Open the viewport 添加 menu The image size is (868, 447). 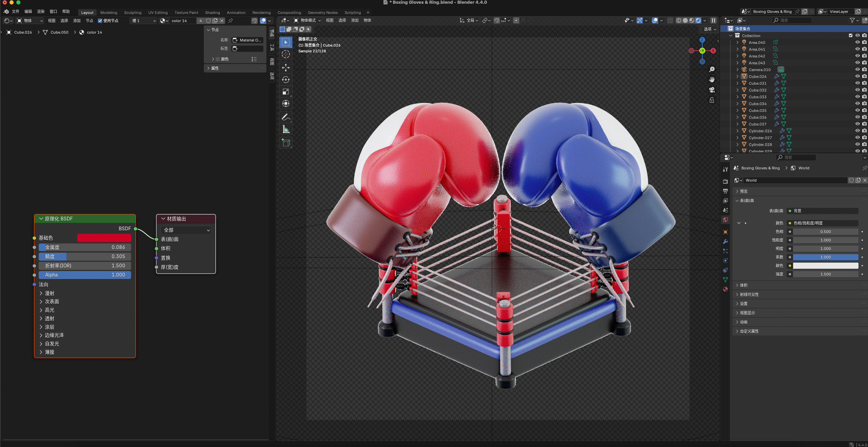coord(355,20)
